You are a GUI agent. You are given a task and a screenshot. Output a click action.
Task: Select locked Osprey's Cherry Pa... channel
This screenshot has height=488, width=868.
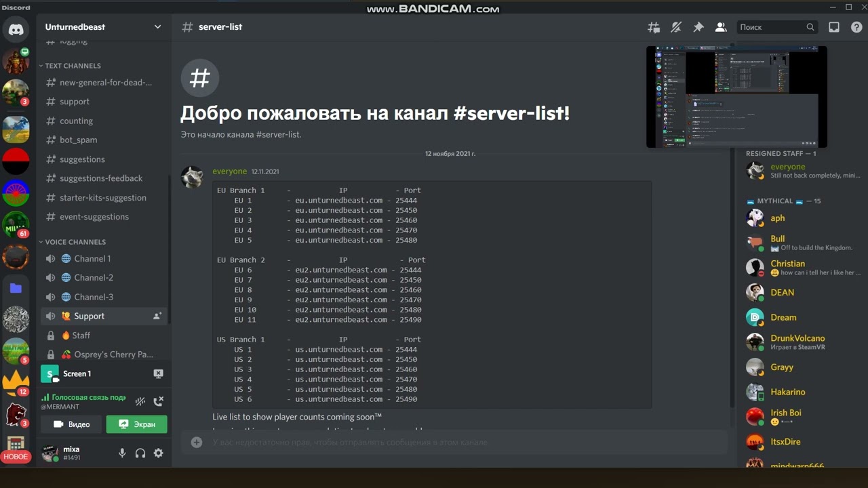coord(104,354)
